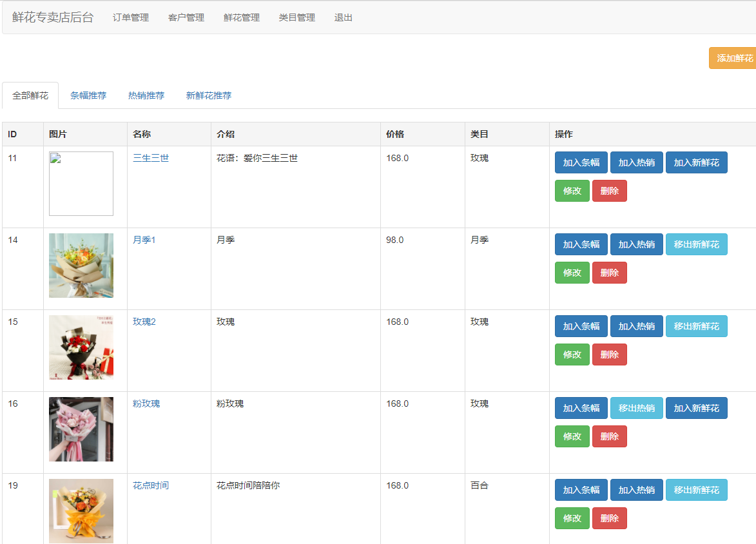Viewport: 756px width, 544px height.
Task: Open the 粉玫瑰 flower detail link
Action: tap(147, 403)
